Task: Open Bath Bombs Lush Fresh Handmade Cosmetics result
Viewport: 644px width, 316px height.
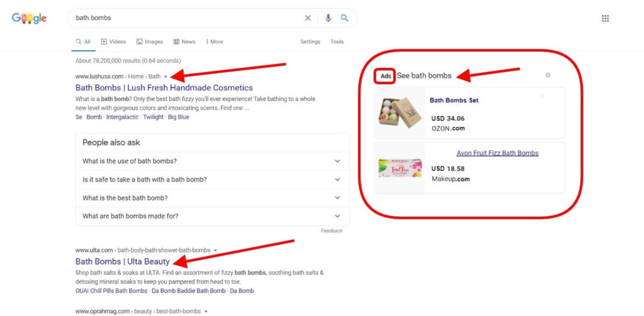Action: tap(164, 87)
